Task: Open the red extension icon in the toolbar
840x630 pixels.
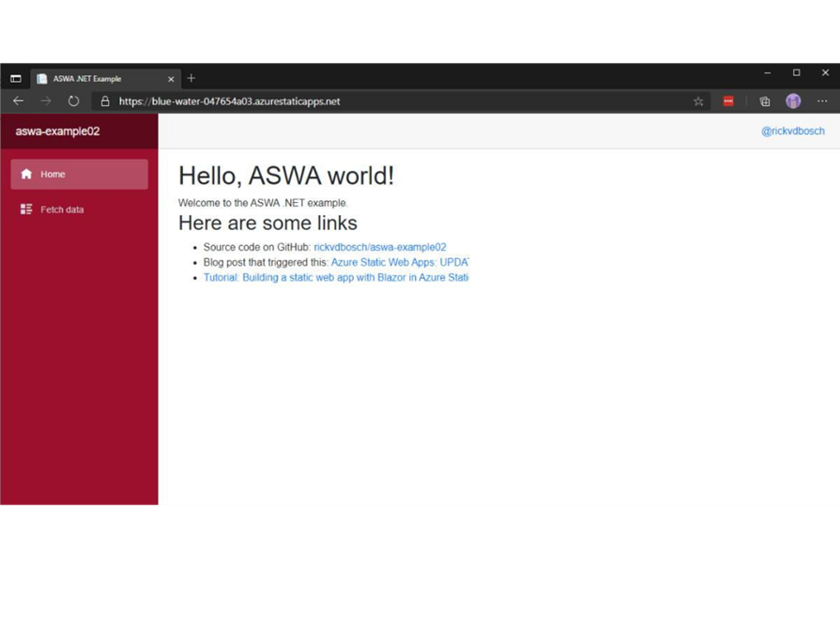Action: [x=728, y=100]
